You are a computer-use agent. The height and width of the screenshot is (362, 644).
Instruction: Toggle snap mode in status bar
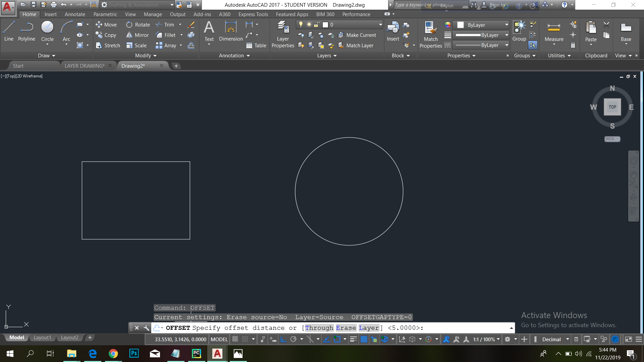[x=245, y=339]
